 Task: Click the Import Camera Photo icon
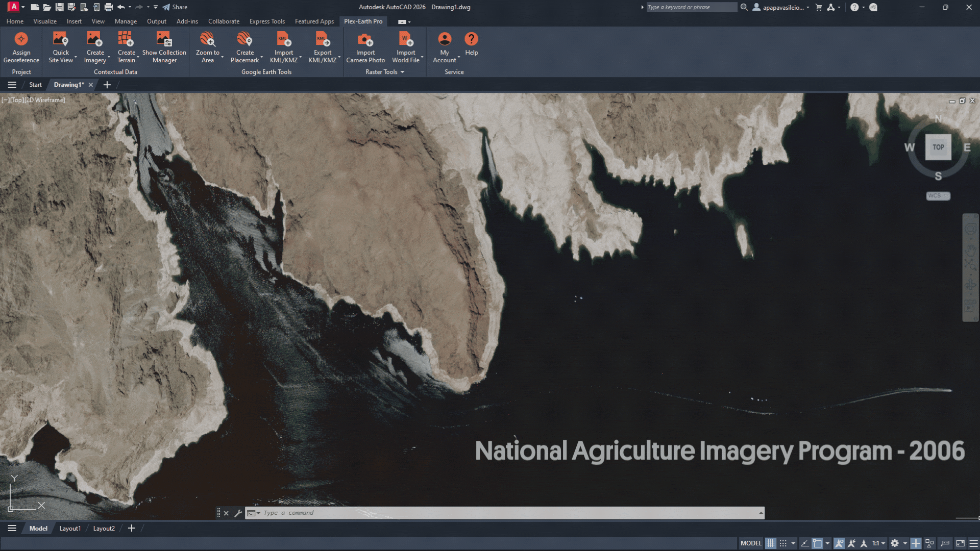pyautogui.click(x=365, y=39)
